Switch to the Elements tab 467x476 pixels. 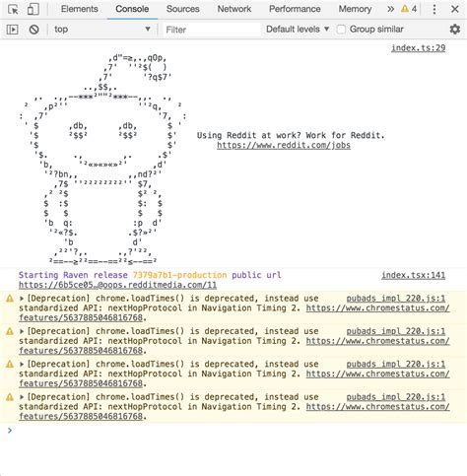tap(80, 9)
